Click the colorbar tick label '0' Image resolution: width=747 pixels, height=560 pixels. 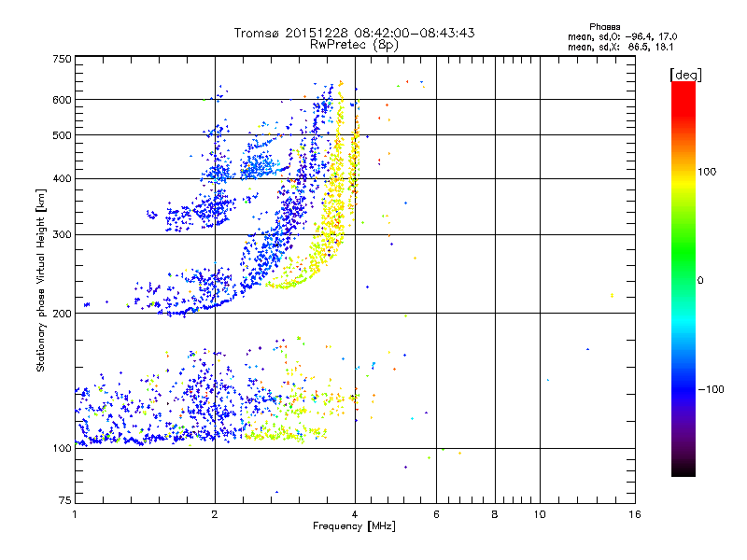700,281
